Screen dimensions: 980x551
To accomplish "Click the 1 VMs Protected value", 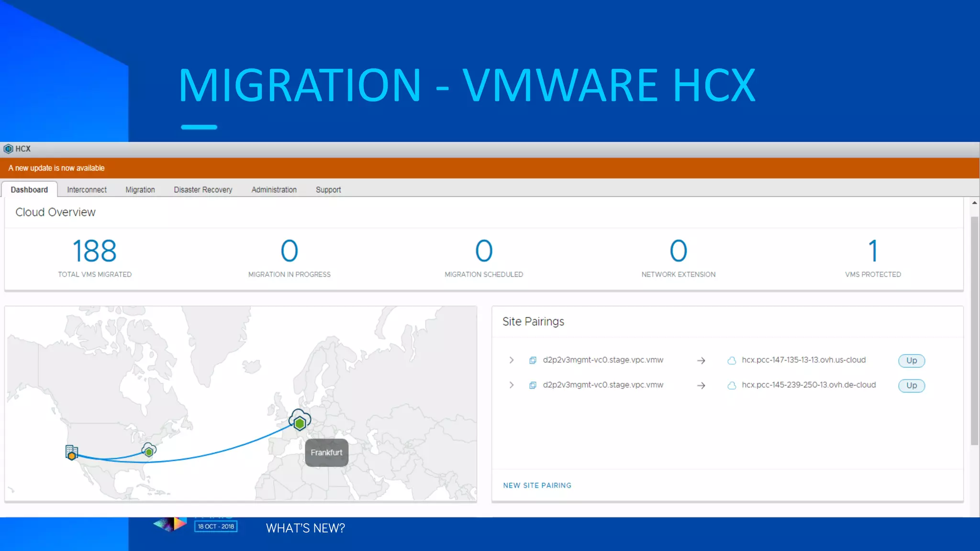I will click(x=873, y=251).
